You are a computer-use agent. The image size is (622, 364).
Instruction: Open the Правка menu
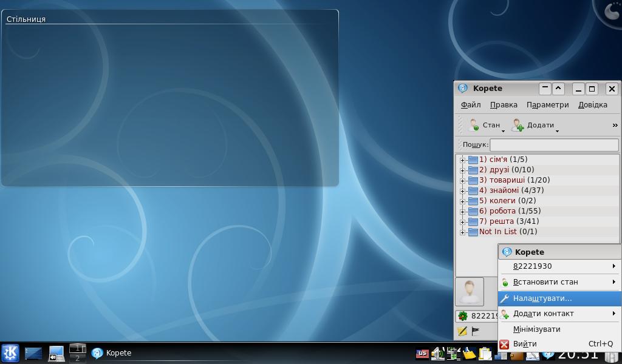tap(504, 104)
